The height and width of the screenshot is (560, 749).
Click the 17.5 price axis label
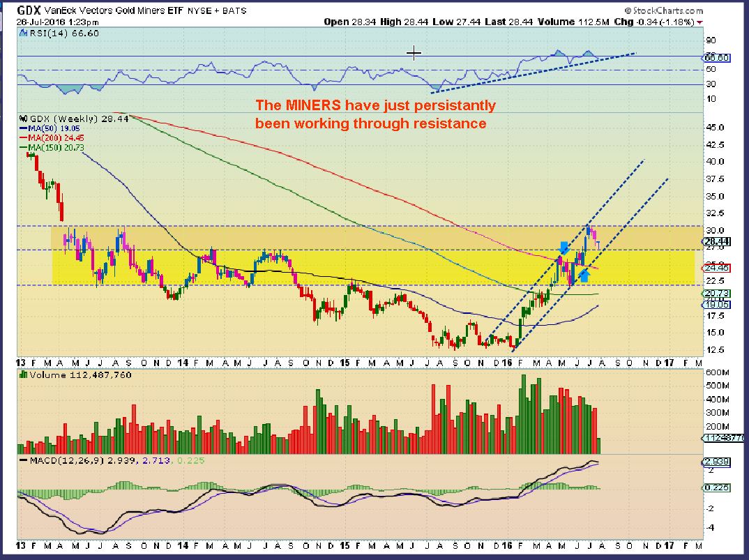click(715, 316)
